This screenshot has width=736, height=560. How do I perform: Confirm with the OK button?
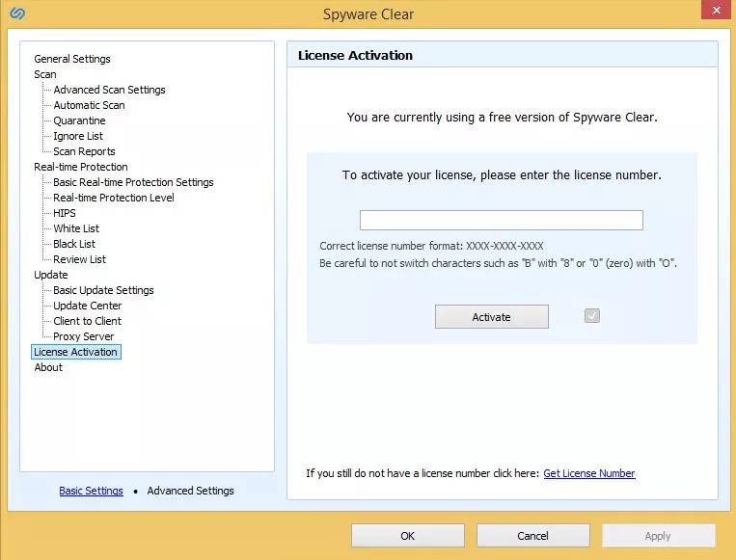[408, 536]
